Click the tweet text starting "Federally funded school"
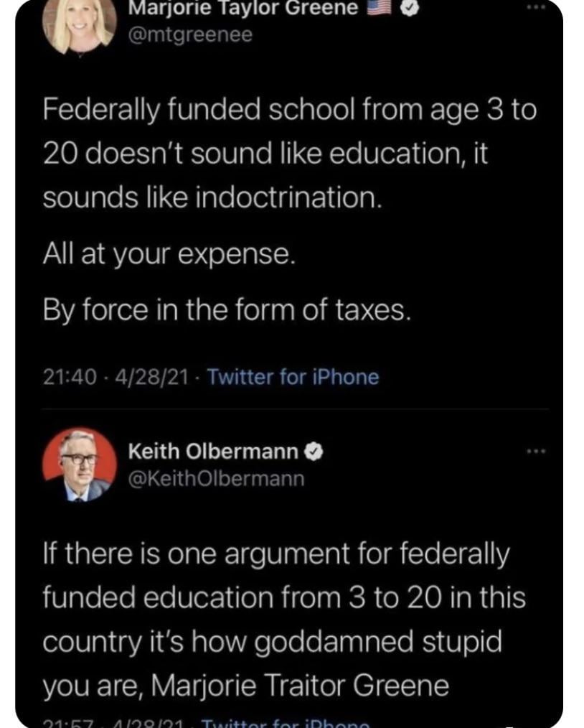The width and height of the screenshot is (584, 728). pyautogui.click(x=287, y=154)
